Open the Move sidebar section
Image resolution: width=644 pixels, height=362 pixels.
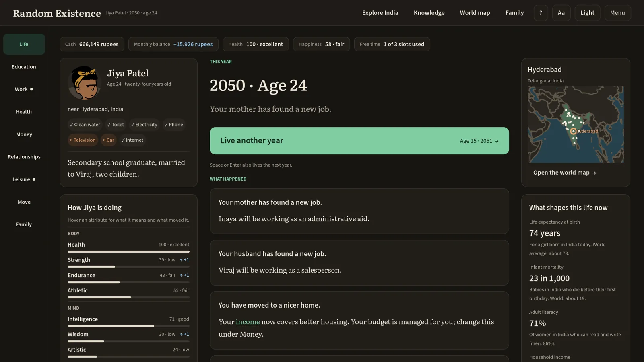pyautogui.click(x=24, y=202)
